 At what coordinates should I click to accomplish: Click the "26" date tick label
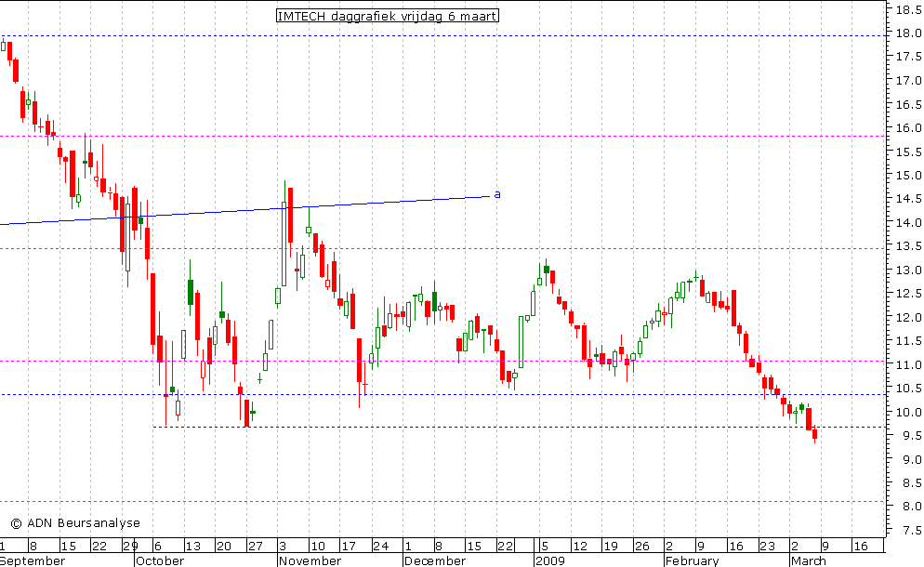pos(641,546)
